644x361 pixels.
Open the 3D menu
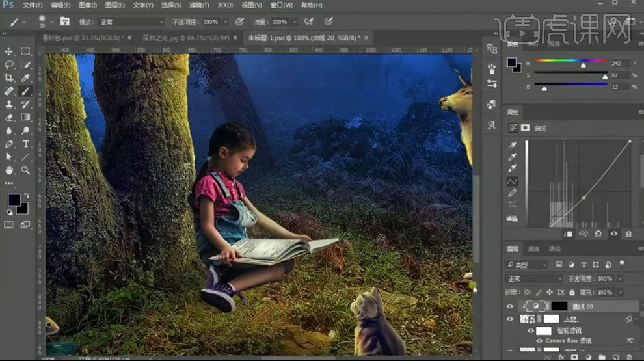pyautogui.click(x=224, y=5)
